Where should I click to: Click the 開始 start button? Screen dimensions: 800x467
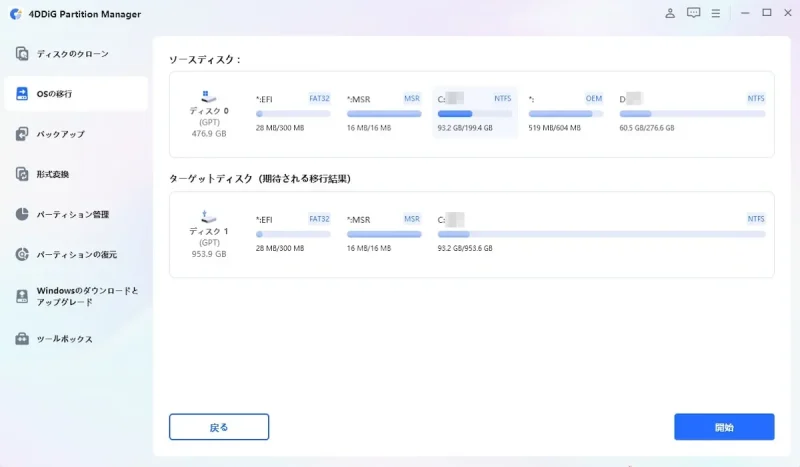tap(724, 427)
